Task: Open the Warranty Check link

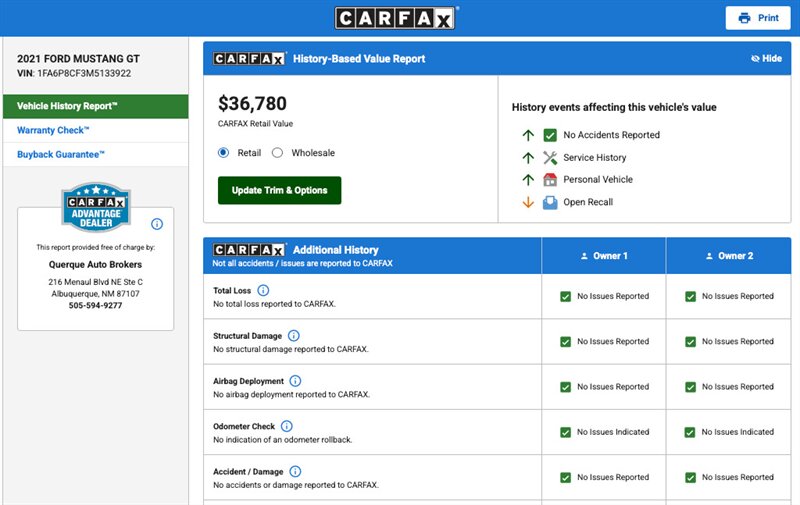Action: 54,130
